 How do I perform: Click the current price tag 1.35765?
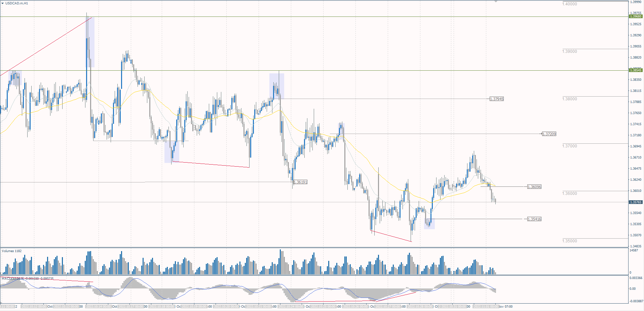click(636, 202)
